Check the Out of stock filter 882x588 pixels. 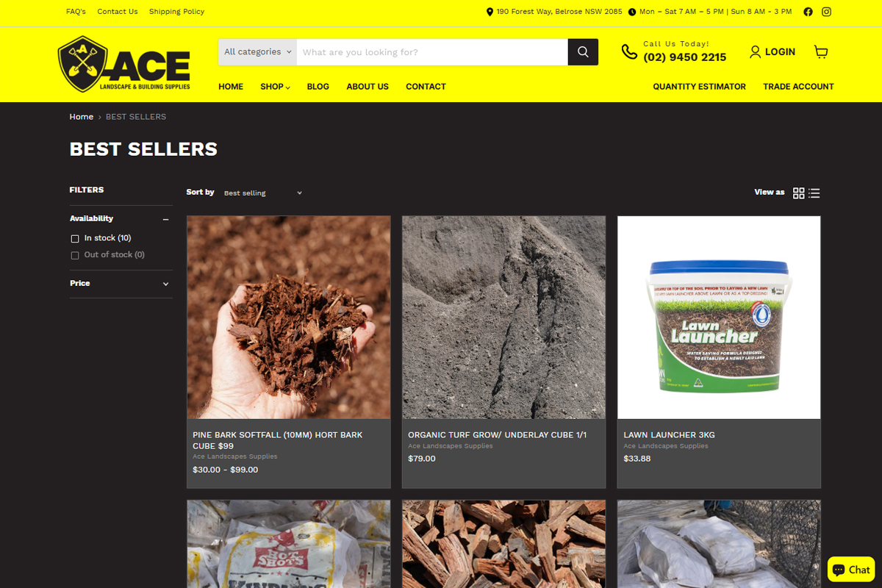(x=75, y=255)
